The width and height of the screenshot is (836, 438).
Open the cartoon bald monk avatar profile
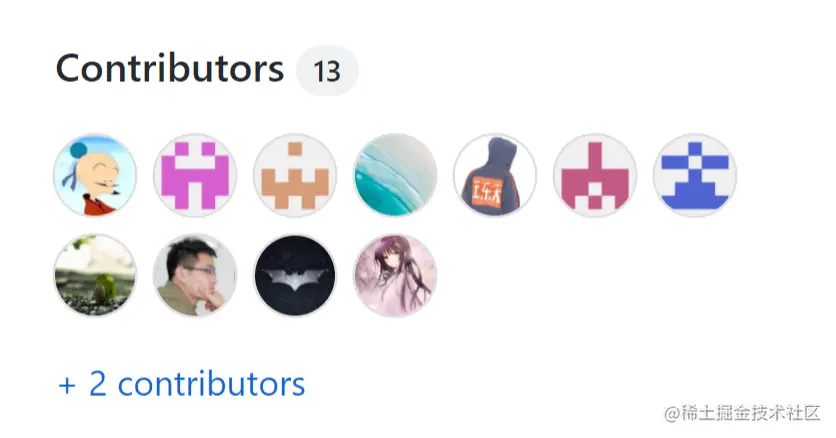pyautogui.click(x=95, y=175)
